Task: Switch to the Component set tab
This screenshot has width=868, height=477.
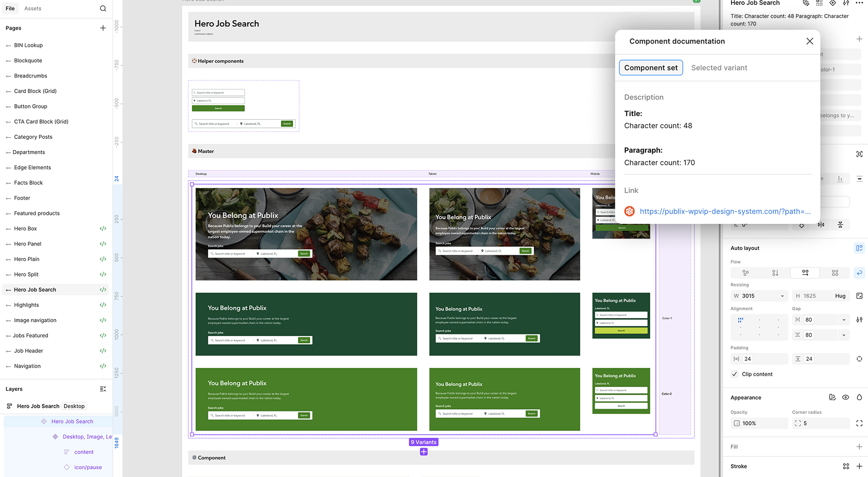Action: point(651,68)
